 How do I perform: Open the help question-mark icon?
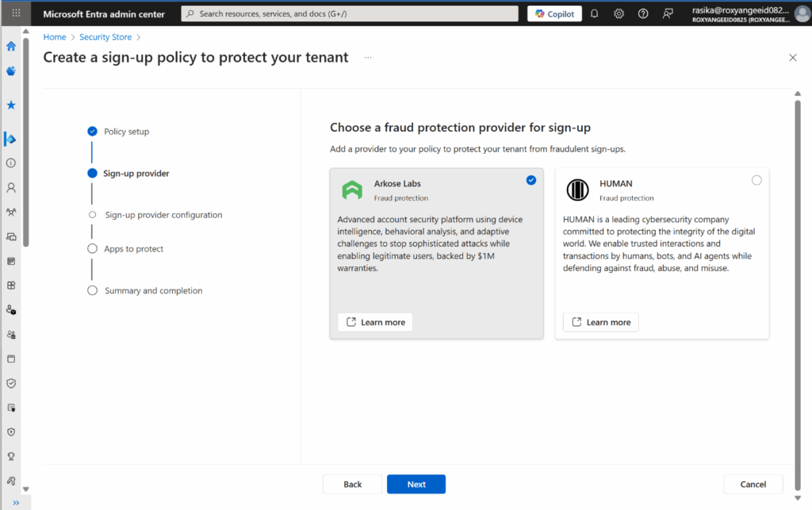point(642,13)
